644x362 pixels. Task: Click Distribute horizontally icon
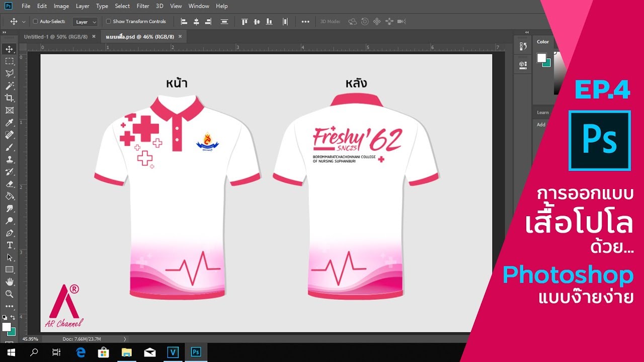point(285,22)
